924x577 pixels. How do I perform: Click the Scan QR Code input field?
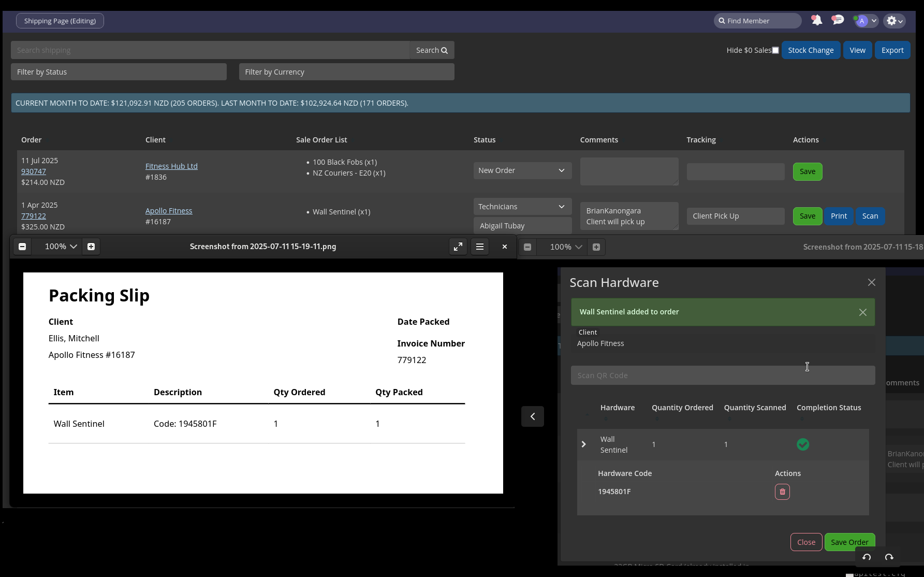tap(723, 376)
